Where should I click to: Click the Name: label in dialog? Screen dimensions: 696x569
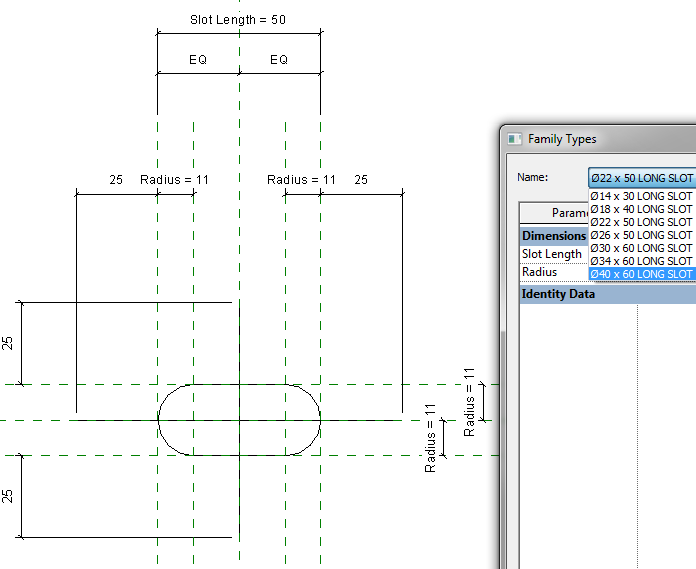533,177
